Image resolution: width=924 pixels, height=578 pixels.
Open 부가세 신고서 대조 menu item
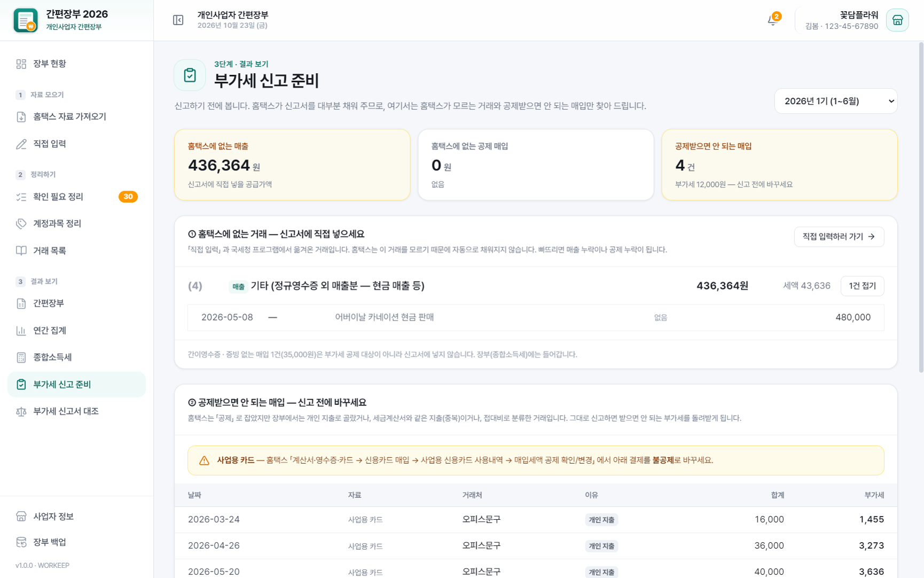(x=77, y=411)
